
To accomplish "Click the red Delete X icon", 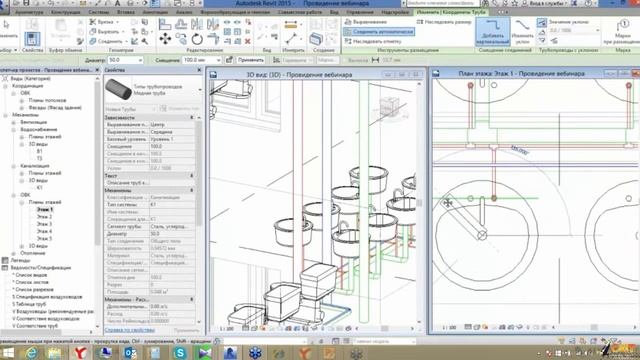I will [x=247, y=41].
